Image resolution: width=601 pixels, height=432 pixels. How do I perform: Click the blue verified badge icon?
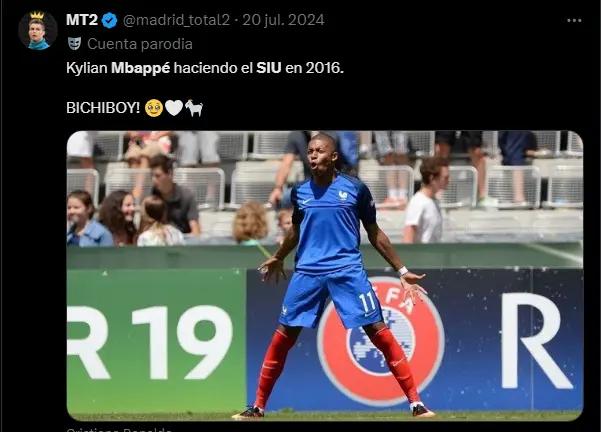[110, 20]
